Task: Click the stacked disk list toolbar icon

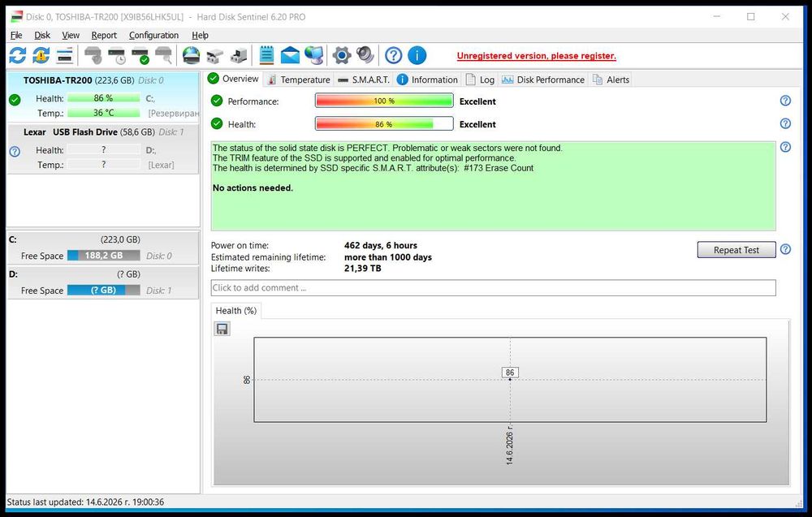Action: click(x=65, y=55)
